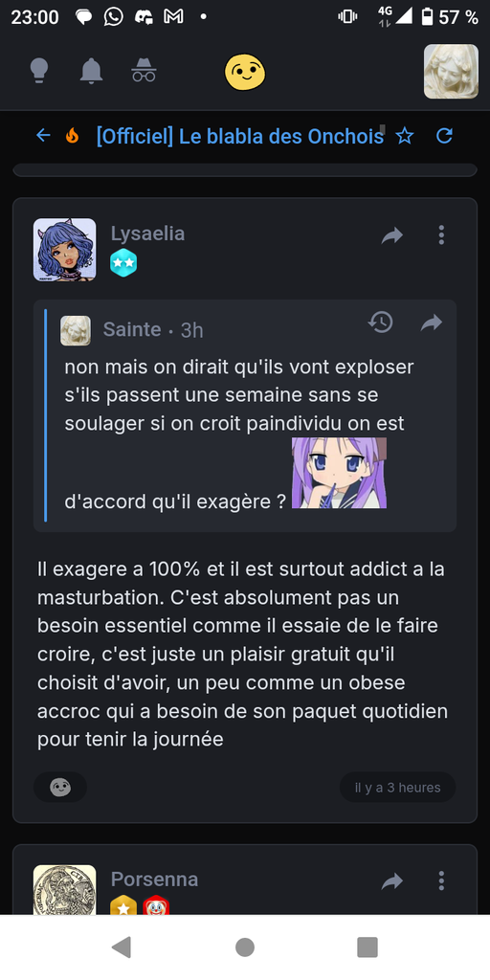Image resolution: width=490 pixels, height=980 pixels.
Task: View Lysaelia's blue-haired avatar
Action: 64,250
